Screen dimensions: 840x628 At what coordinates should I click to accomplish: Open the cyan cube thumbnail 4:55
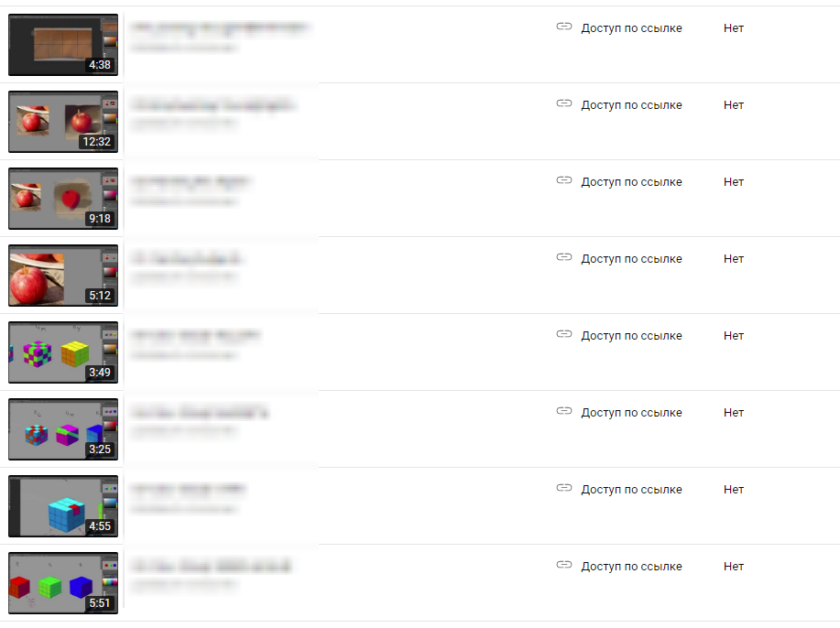pos(63,506)
